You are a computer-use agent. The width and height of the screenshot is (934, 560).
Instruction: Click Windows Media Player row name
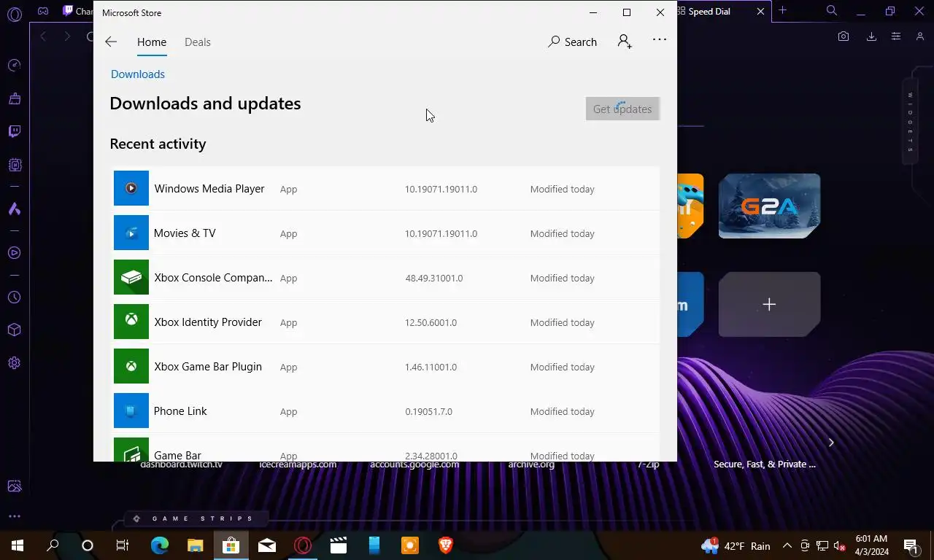point(209,189)
